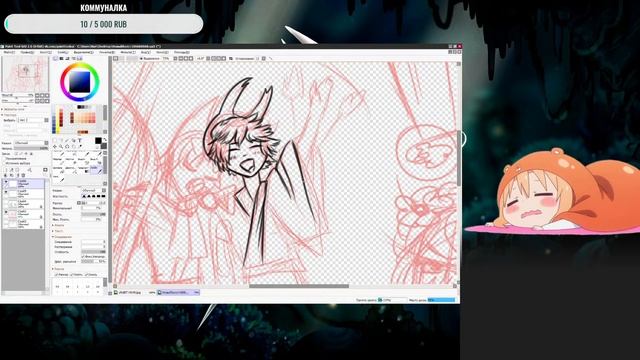Select the rectangular selection tool

[55, 141]
